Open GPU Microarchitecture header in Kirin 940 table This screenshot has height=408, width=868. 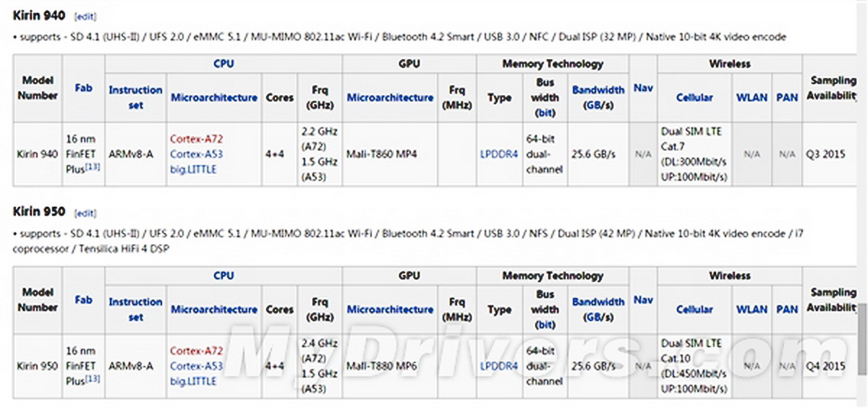[x=390, y=98]
